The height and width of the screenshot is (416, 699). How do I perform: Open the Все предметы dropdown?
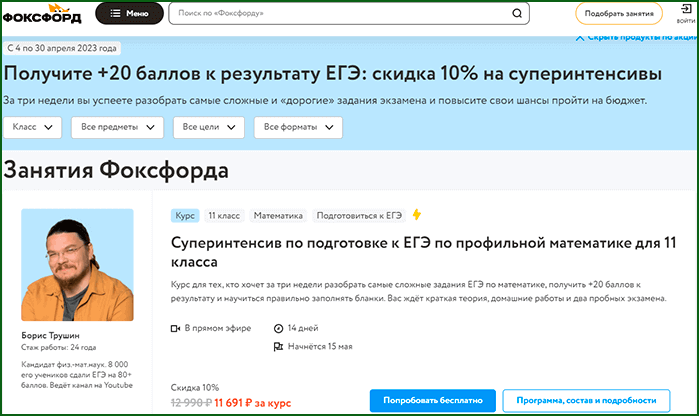117,127
